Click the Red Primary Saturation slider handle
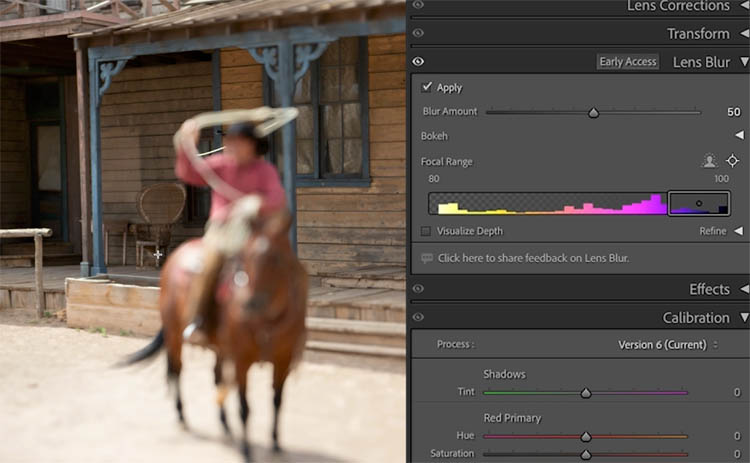 585,454
